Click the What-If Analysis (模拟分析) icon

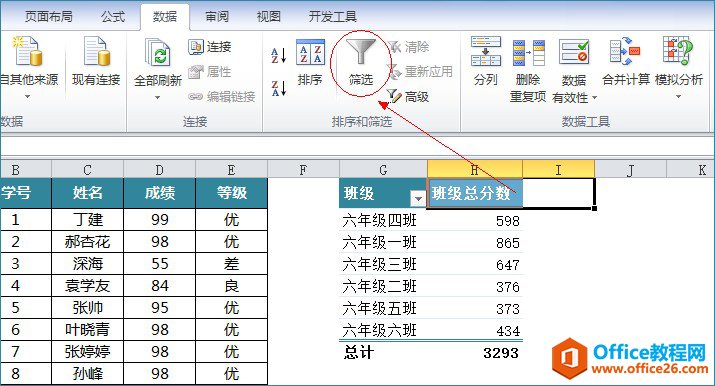click(678, 51)
